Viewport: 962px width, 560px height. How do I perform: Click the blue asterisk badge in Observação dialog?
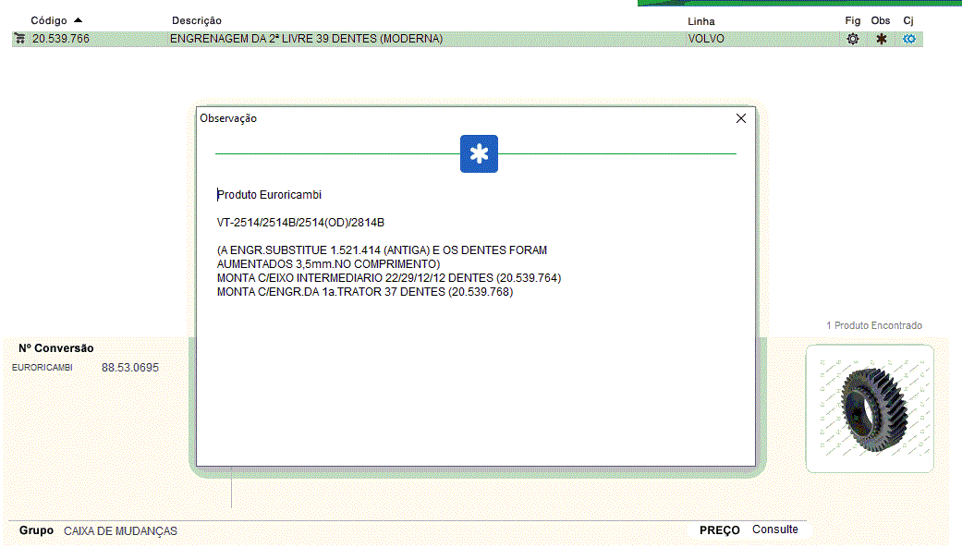[x=479, y=154]
